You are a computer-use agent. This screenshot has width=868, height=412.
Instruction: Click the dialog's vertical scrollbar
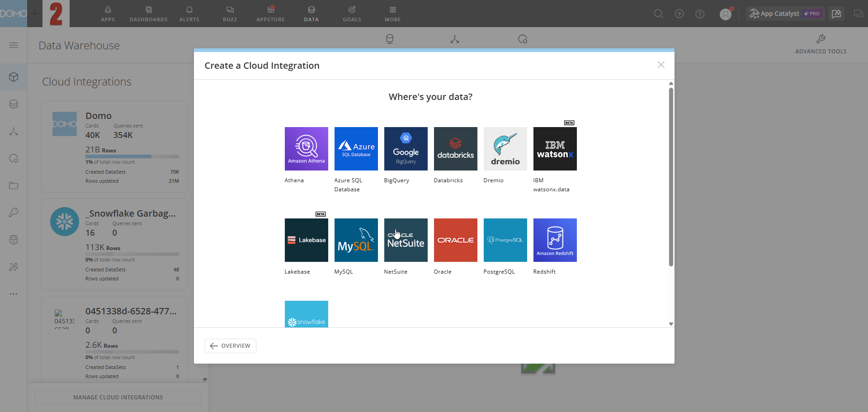coord(671,176)
